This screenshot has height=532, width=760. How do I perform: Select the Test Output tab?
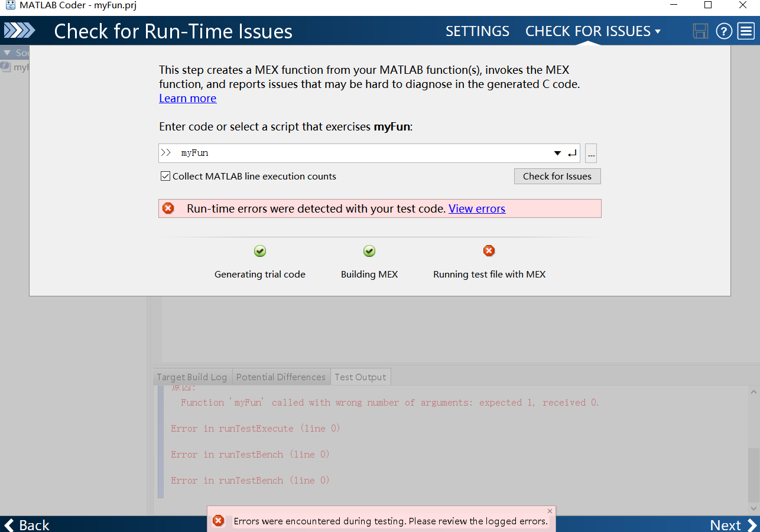[360, 377]
